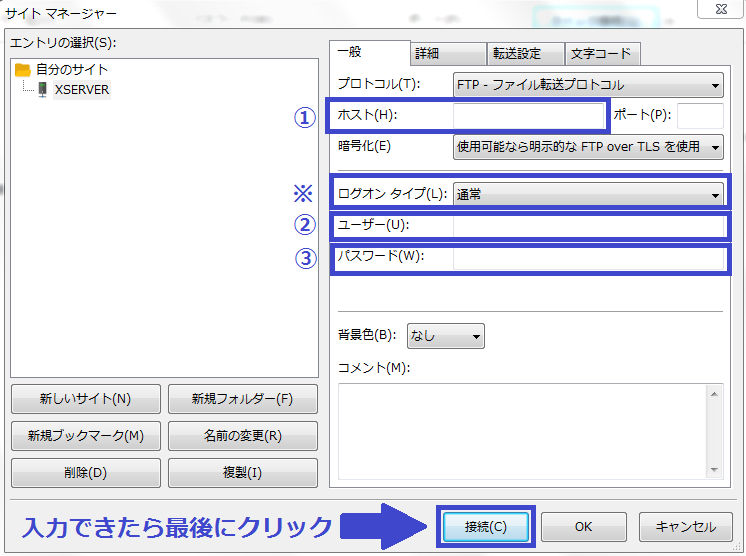Expand the 暗号化 encryption dropdown
The width and height of the screenshot is (746, 556).
coord(588,147)
